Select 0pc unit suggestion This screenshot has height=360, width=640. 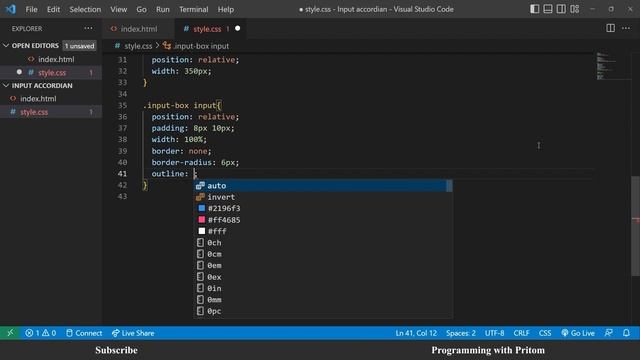coord(322,311)
